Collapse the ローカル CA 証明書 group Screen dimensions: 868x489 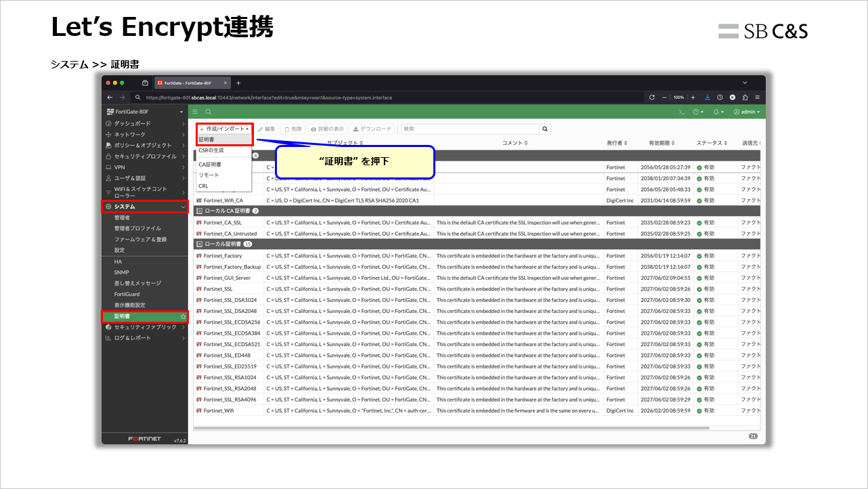pos(199,211)
